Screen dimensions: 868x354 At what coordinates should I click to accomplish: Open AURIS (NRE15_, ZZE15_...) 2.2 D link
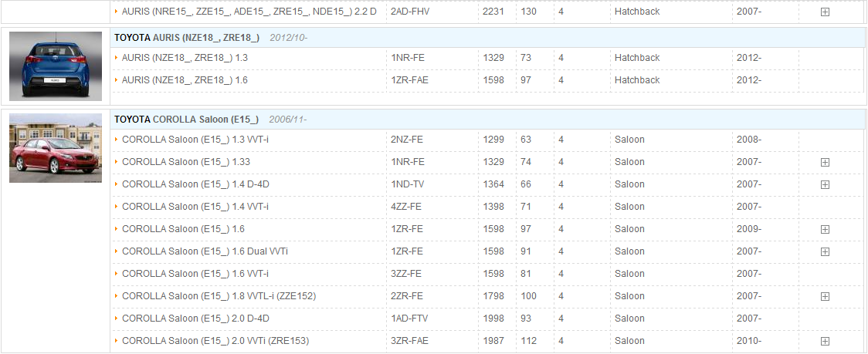point(249,12)
